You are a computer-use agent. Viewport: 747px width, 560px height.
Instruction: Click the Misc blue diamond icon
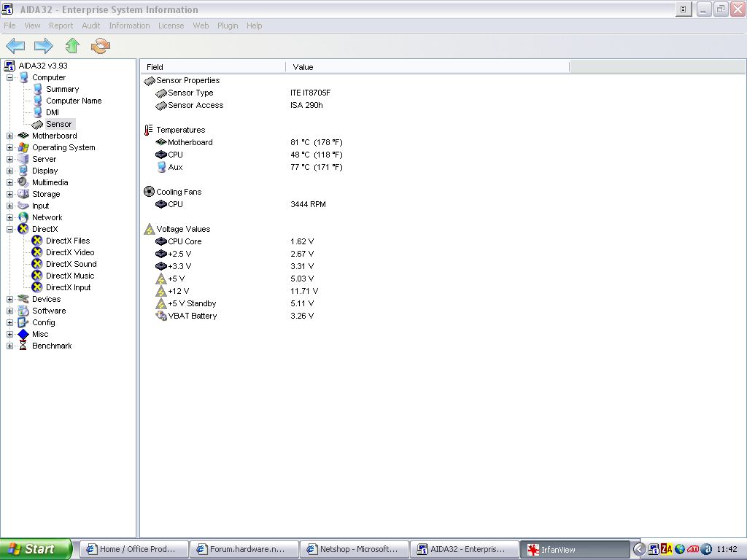tap(23, 334)
